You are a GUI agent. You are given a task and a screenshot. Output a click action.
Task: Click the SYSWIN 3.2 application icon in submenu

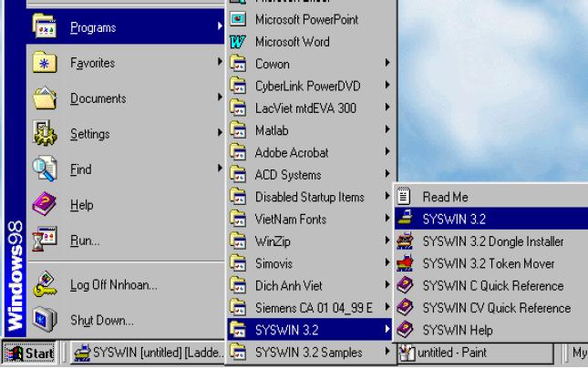point(405,218)
